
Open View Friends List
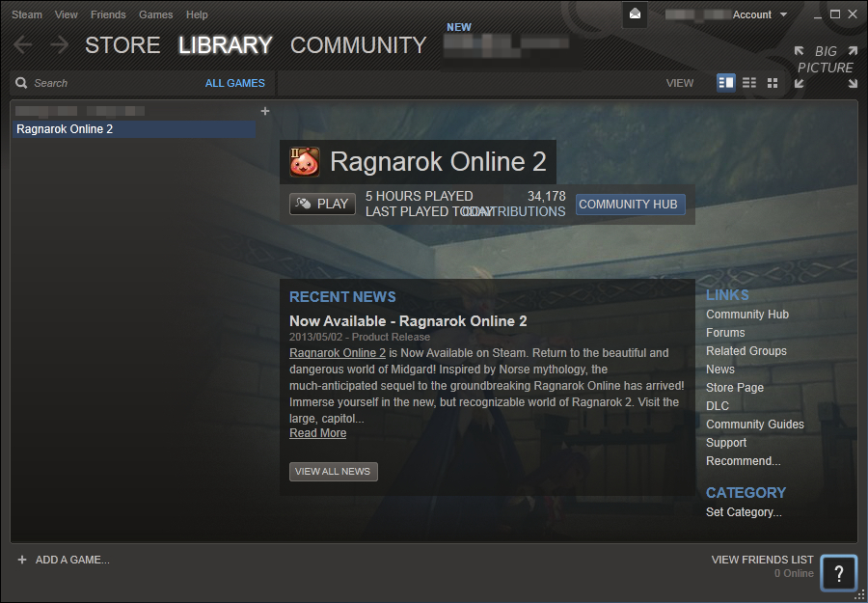click(762, 560)
